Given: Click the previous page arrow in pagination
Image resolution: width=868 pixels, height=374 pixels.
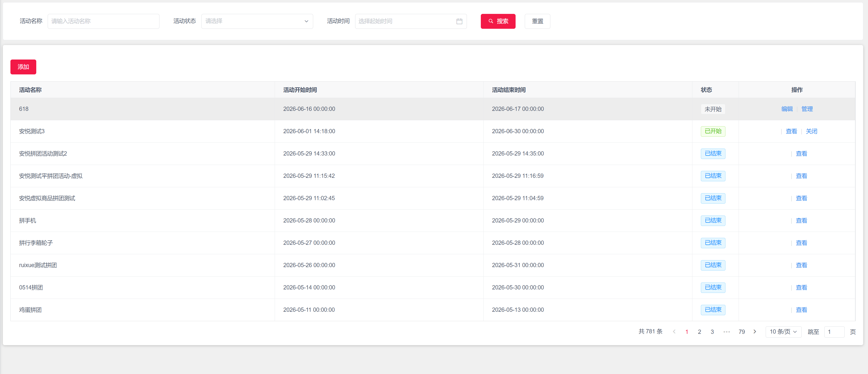Looking at the screenshot, I should 674,332.
